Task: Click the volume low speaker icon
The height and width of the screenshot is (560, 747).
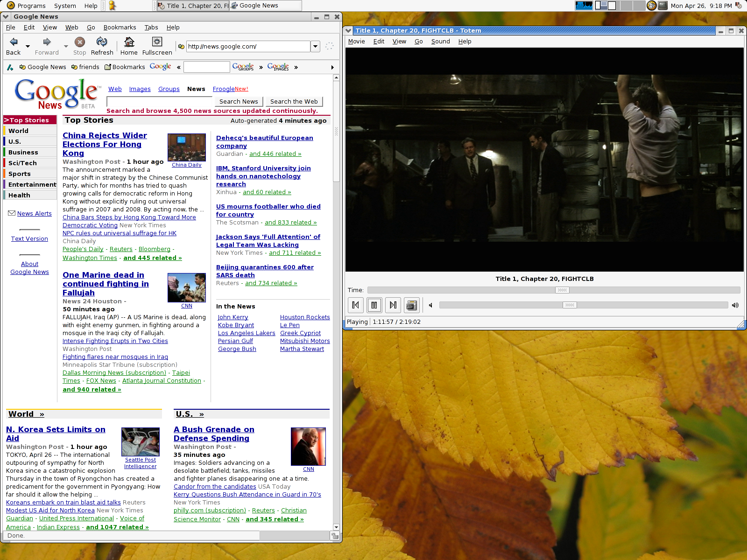Action: 430,305
